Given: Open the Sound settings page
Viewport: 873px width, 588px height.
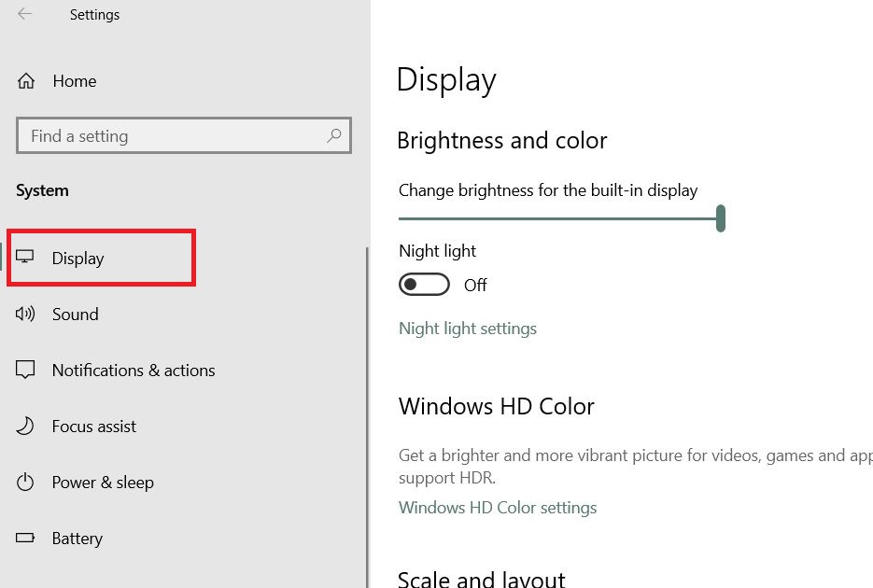Looking at the screenshot, I should pos(76,315).
